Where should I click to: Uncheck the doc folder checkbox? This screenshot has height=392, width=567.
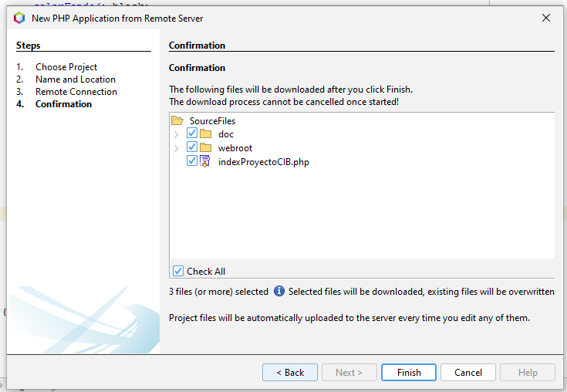coord(192,133)
